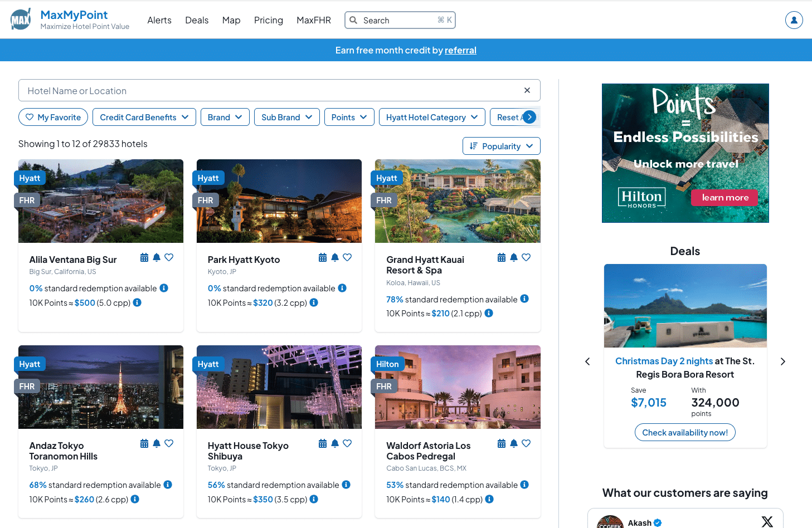The image size is (812, 528).
Task: Favorite Grand Hyatt Kauai Resort with heart
Action: pyautogui.click(x=526, y=257)
